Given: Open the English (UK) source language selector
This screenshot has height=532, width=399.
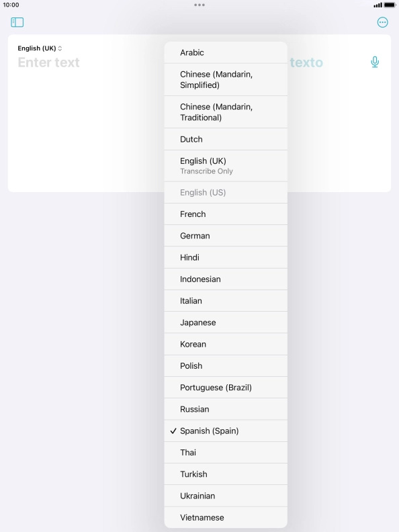Looking at the screenshot, I should pyautogui.click(x=40, y=48).
